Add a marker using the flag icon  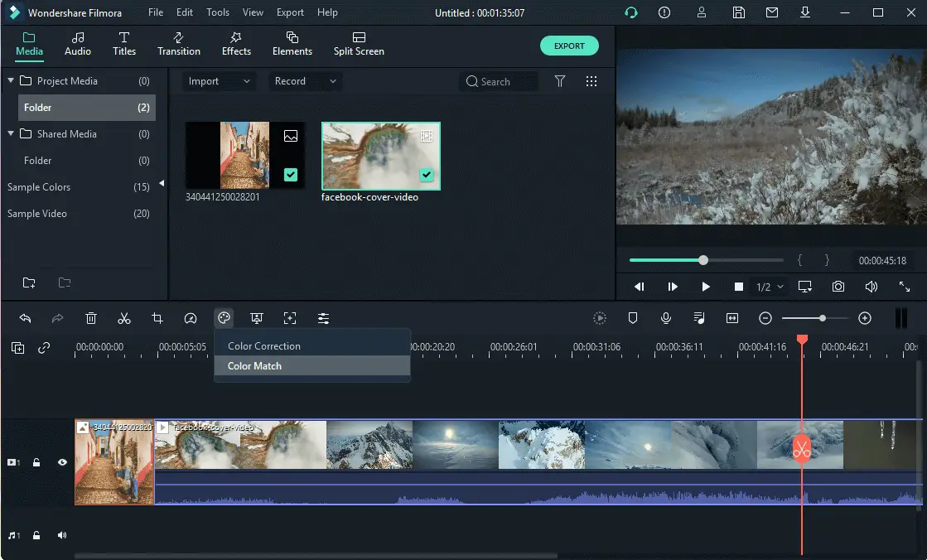pos(632,318)
